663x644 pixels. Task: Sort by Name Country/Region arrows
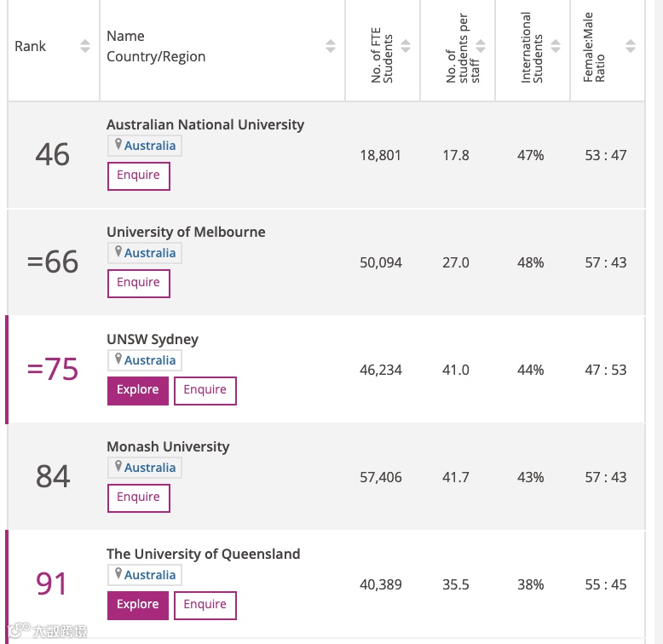coord(331,46)
